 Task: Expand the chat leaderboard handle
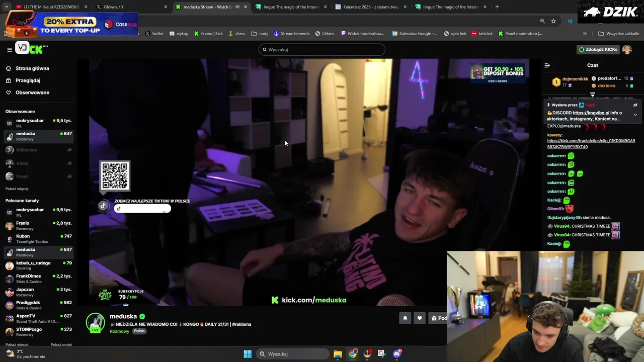[x=593, y=94]
